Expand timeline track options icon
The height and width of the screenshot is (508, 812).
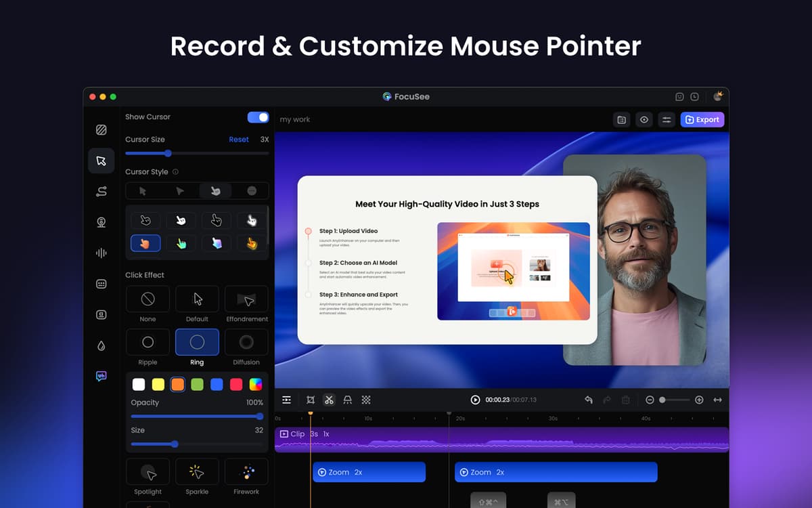click(x=287, y=400)
